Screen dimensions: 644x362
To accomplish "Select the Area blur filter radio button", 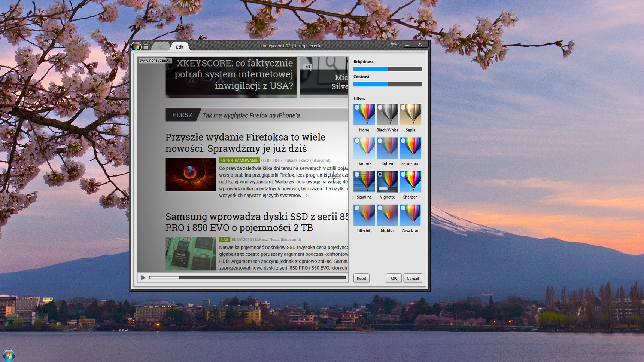I will (403, 208).
